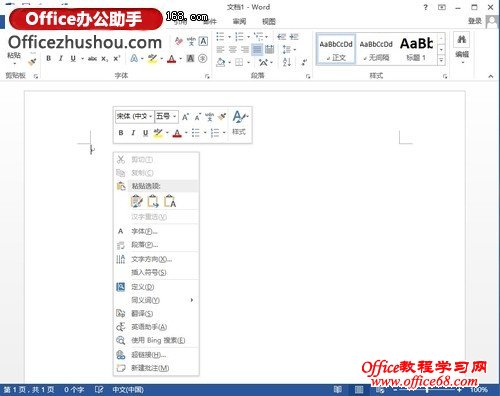This screenshot has height=396, width=500.
Task: Click the Sort (A-Z) icon in the Paragraph group
Action: [287, 62]
